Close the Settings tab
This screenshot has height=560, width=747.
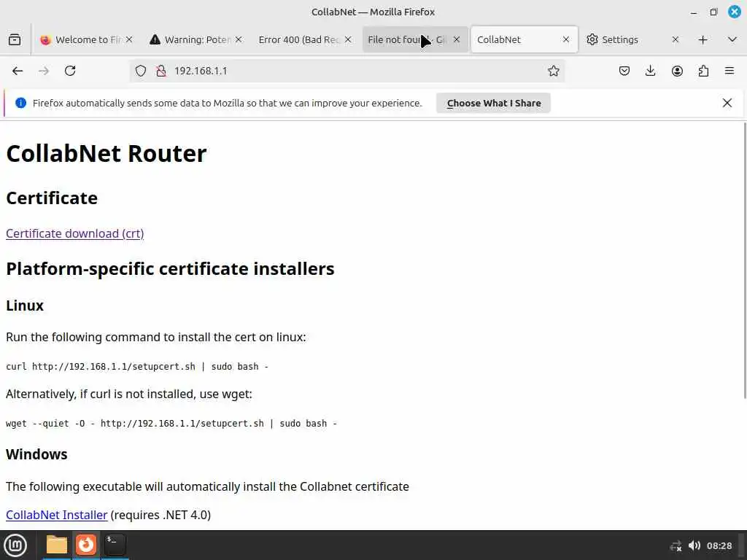[675, 39]
